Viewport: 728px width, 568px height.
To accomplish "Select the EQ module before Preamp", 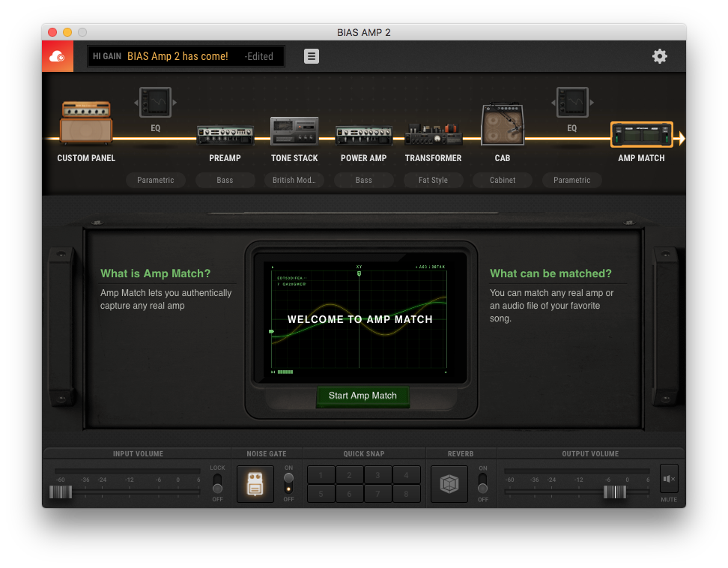I will click(156, 103).
